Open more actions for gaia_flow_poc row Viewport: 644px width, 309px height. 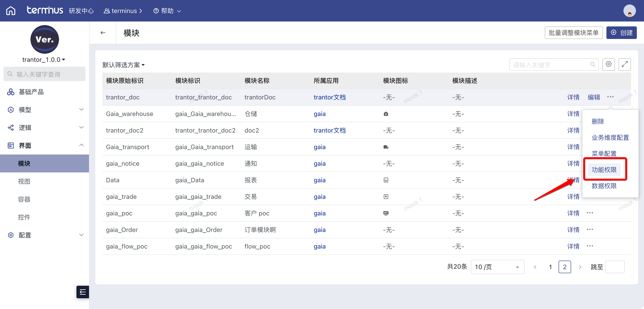590,246
